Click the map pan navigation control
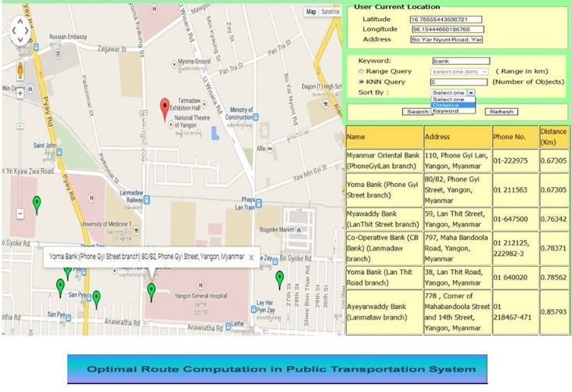Image resolution: width=572 pixels, height=392 pixels. coord(20,31)
